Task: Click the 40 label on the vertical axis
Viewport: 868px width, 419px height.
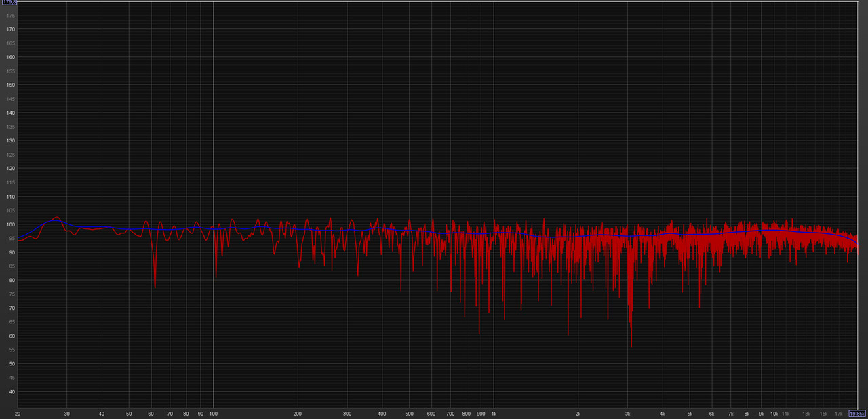Action: (12, 392)
